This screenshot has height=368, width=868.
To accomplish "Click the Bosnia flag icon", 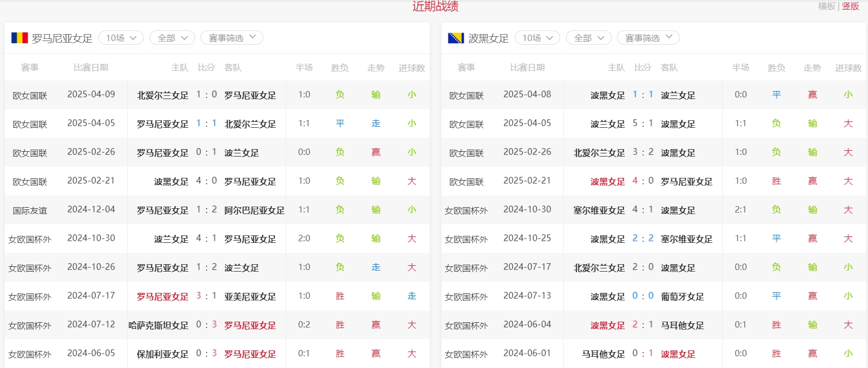I will 456,38.
